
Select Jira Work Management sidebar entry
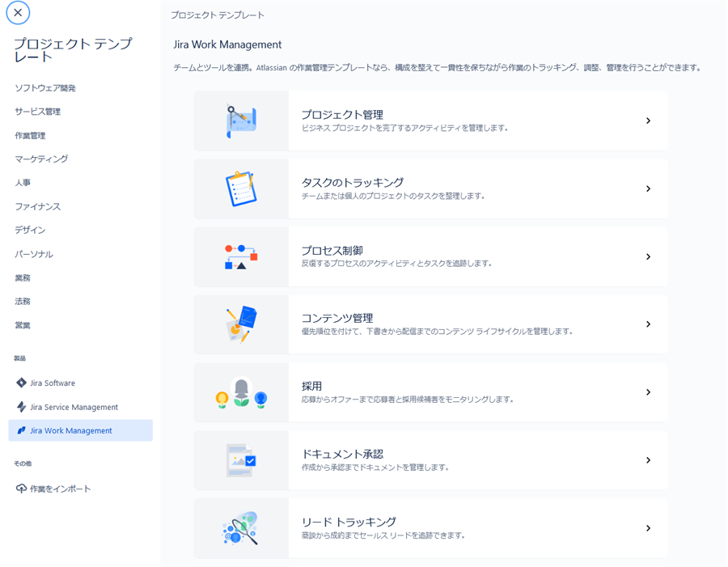[80, 430]
